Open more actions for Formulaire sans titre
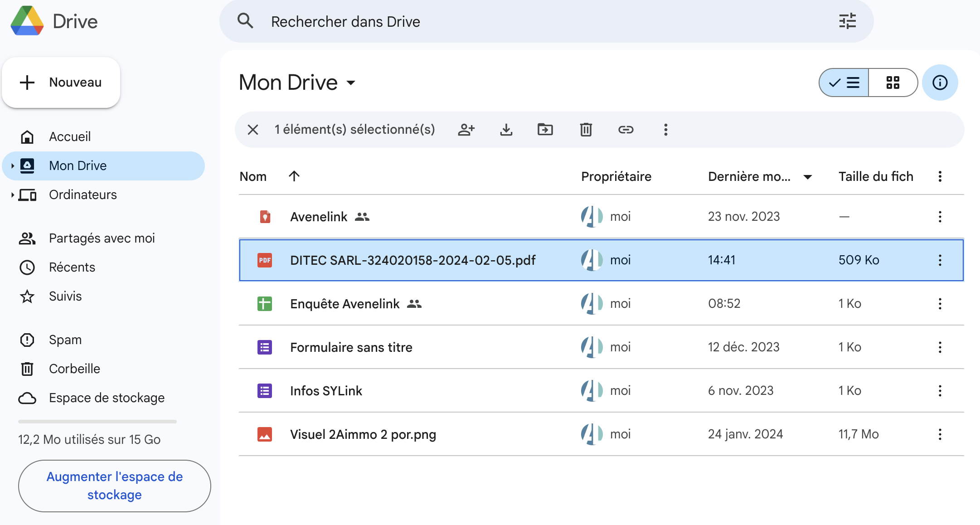The width and height of the screenshot is (980, 525). coord(940,347)
